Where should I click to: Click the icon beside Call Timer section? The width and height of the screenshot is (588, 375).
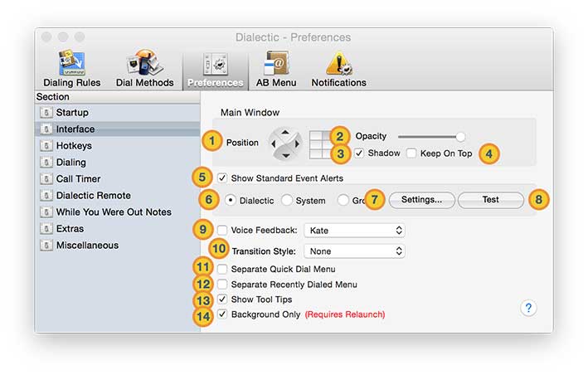click(46, 178)
